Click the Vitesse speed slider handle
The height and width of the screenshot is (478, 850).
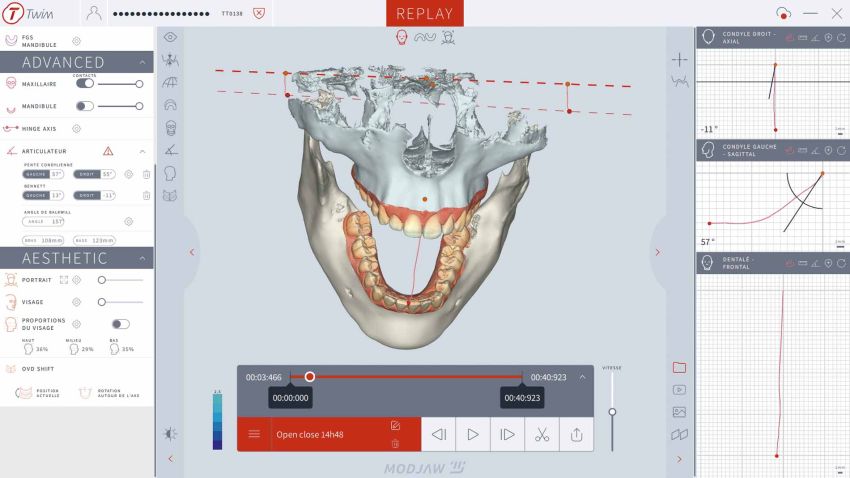pyautogui.click(x=612, y=411)
